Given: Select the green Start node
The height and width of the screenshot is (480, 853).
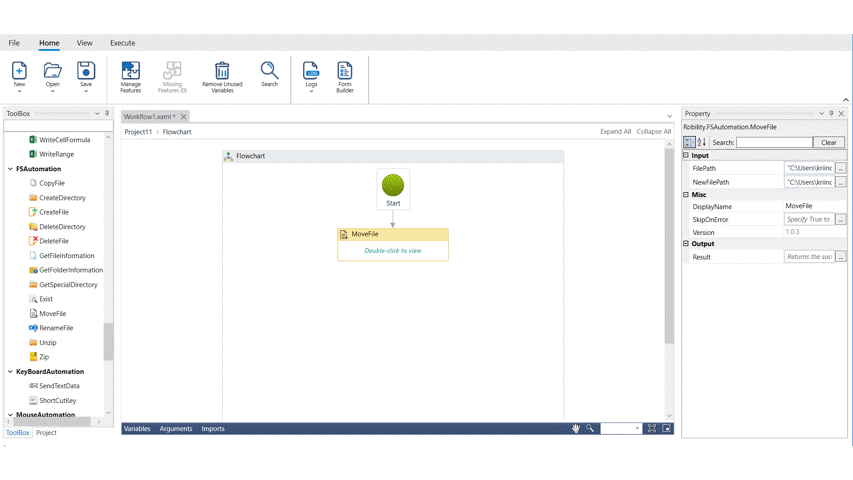Looking at the screenshot, I should click(x=393, y=185).
